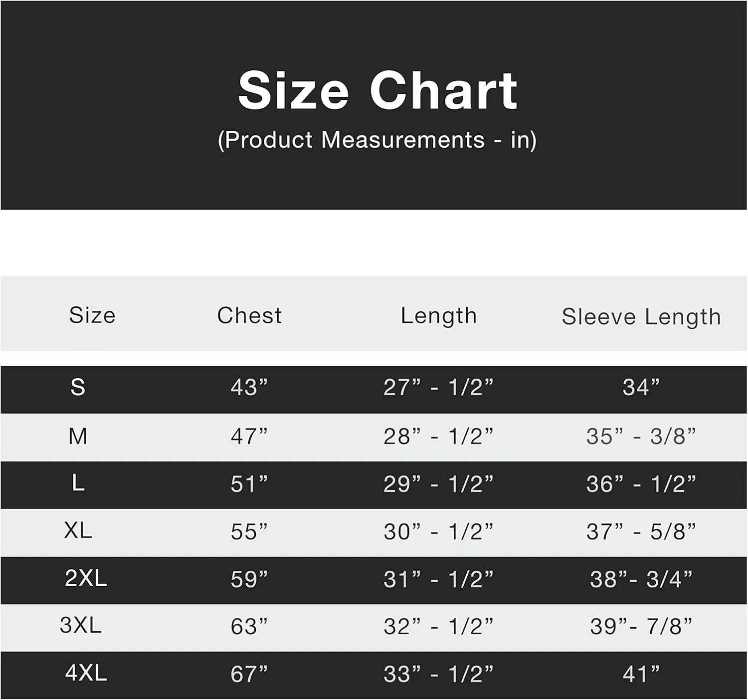The image size is (748, 700).
Task: Click the 29" - 1/2" length value
Action: pyautogui.click(x=438, y=484)
